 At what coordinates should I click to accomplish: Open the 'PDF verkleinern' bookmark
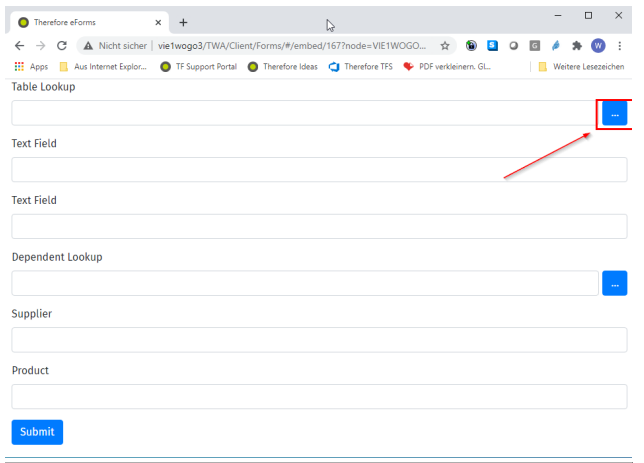[447, 67]
